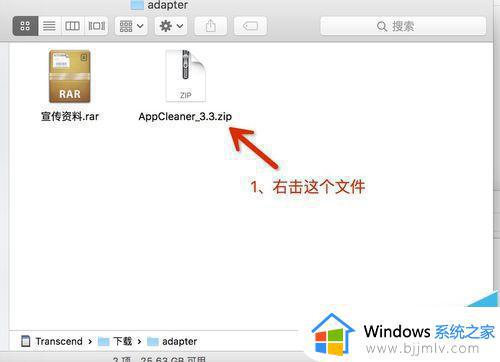Switch to icon view mode
The width and height of the screenshot is (500, 362).
tap(25, 26)
